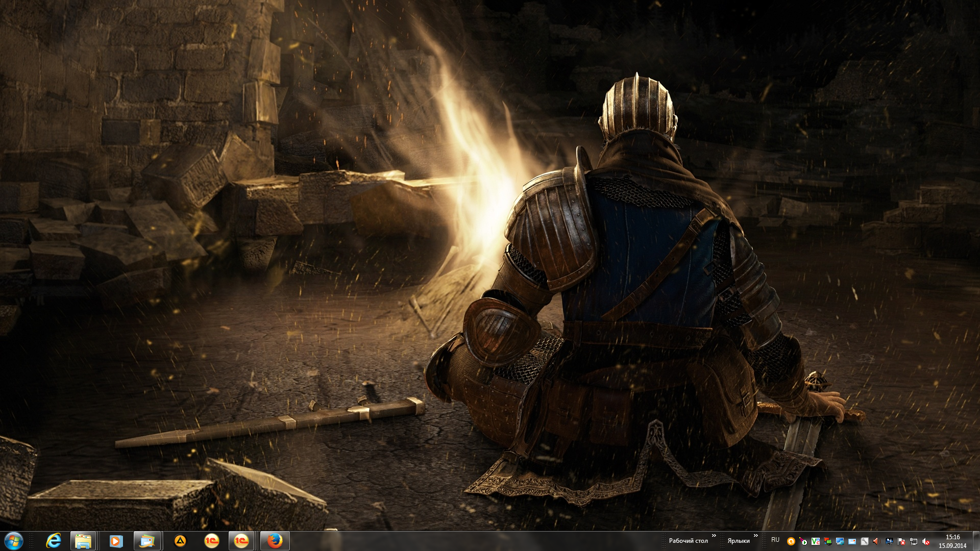Open the pinned 1C icon
The image size is (980, 551).
pyautogui.click(x=211, y=541)
